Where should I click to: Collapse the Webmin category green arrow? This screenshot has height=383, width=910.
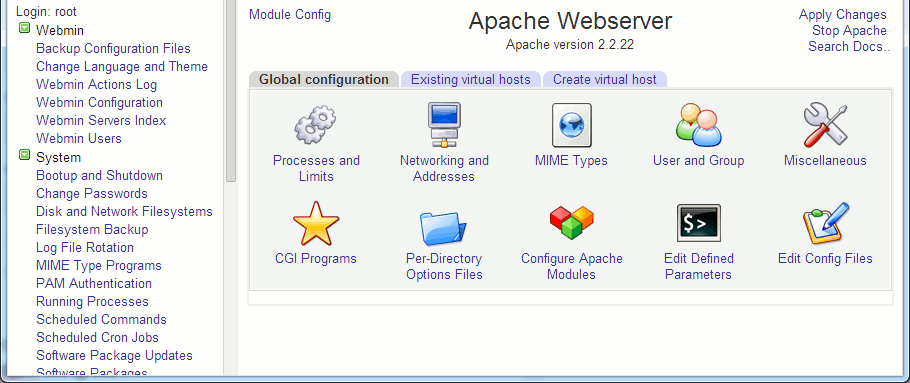24,28
